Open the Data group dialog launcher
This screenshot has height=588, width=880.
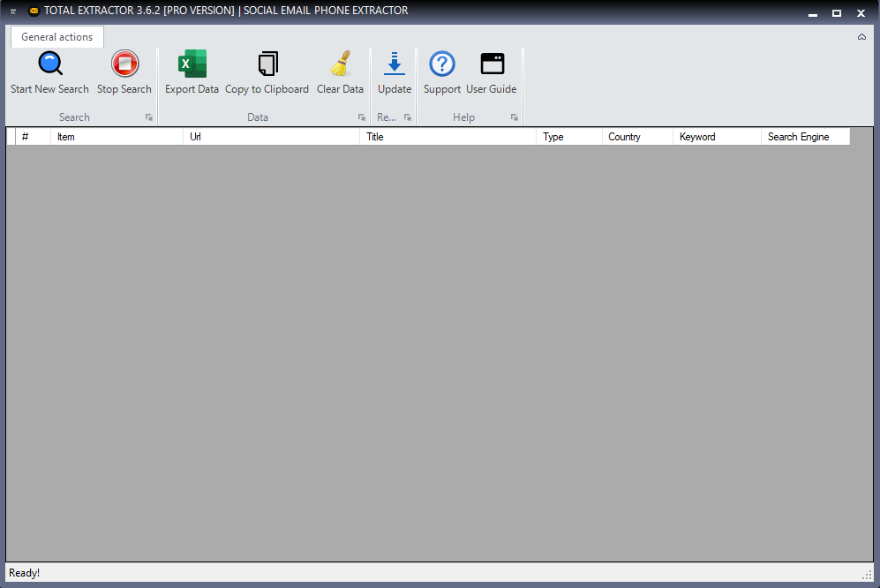click(361, 117)
